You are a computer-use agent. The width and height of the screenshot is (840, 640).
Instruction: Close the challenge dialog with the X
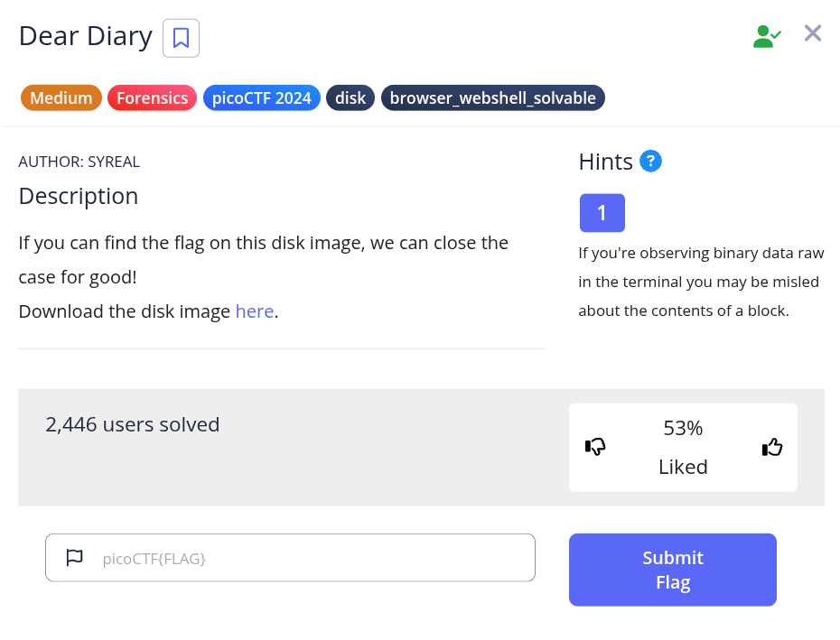click(x=812, y=32)
